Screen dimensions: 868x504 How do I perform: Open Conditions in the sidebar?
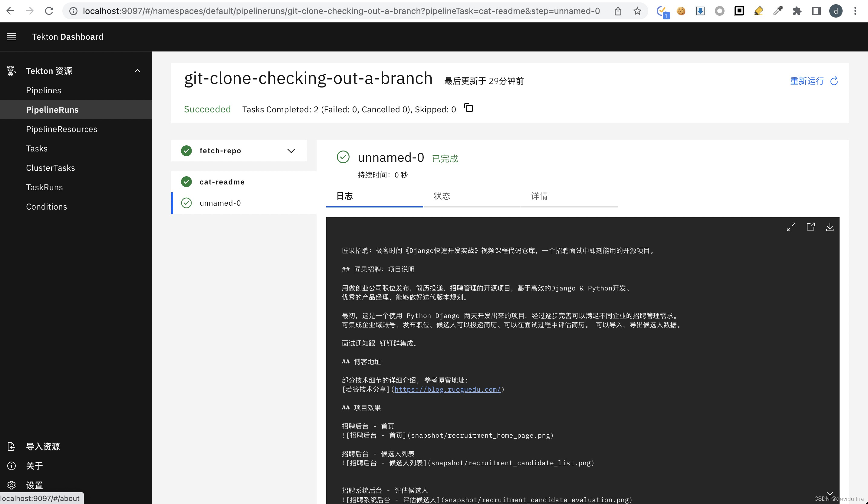coord(76,207)
